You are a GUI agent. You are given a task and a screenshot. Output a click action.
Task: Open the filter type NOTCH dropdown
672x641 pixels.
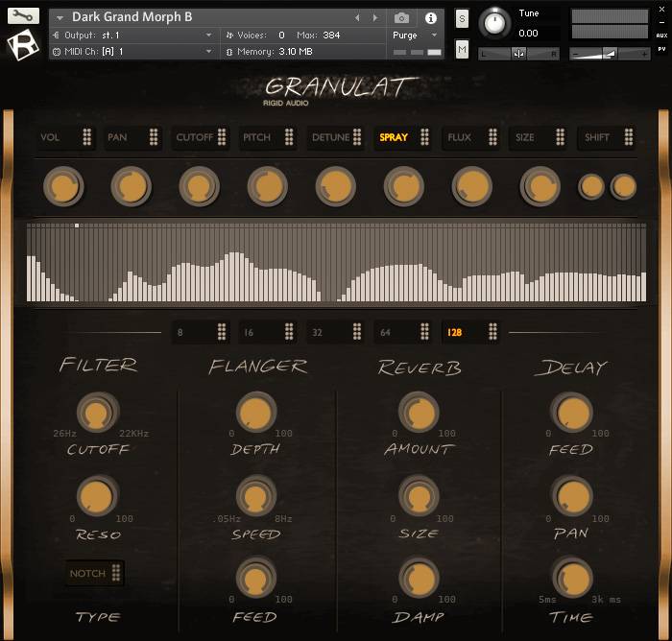94,573
